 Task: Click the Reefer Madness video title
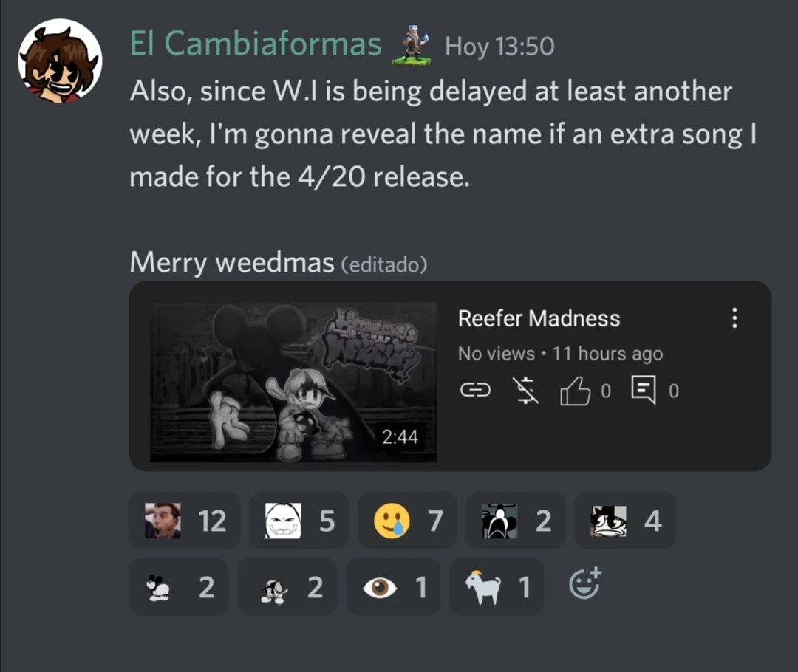pos(539,318)
